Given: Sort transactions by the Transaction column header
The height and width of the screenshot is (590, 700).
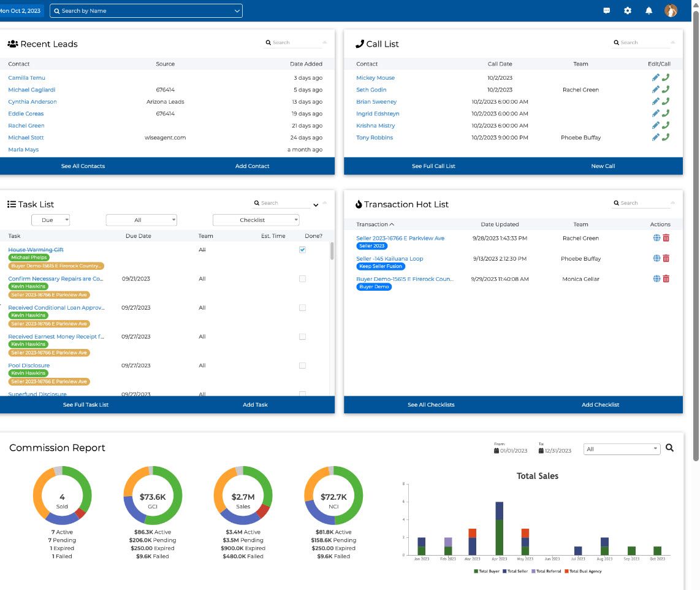Looking at the screenshot, I should pyautogui.click(x=375, y=224).
